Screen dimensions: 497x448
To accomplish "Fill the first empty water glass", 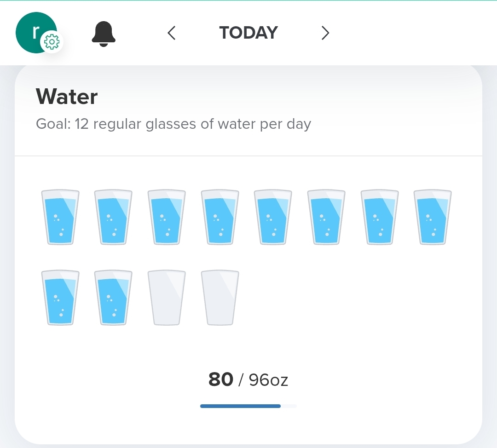I will (x=167, y=298).
